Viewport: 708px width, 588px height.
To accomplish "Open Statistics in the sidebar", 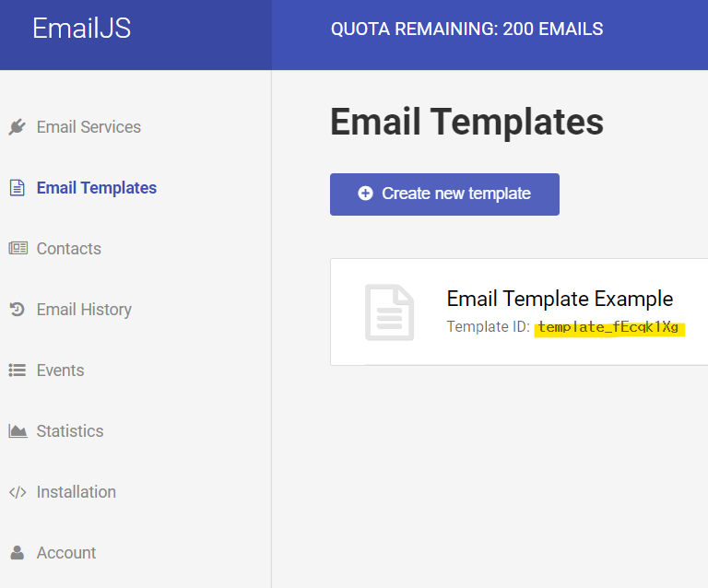I will pyautogui.click(x=70, y=431).
